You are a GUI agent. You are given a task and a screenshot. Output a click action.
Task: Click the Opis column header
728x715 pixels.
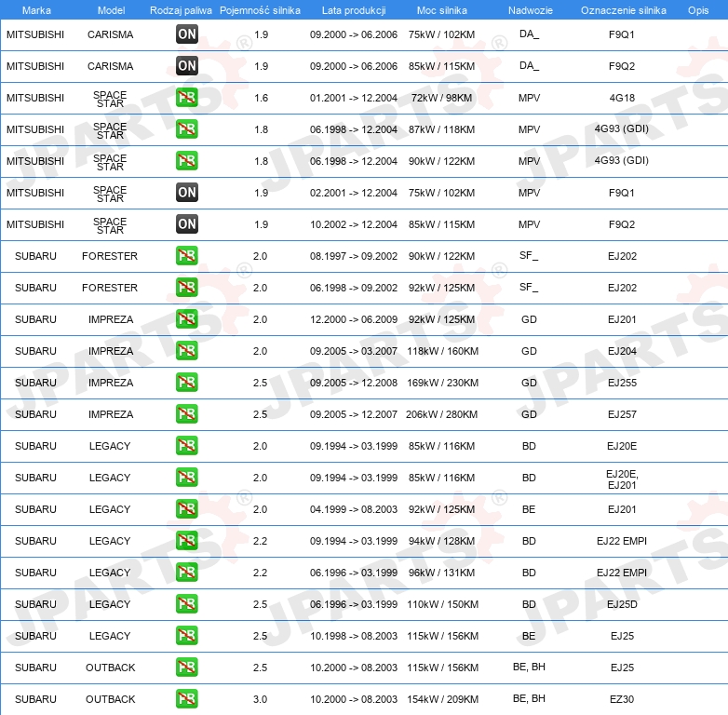[x=698, y=10]
